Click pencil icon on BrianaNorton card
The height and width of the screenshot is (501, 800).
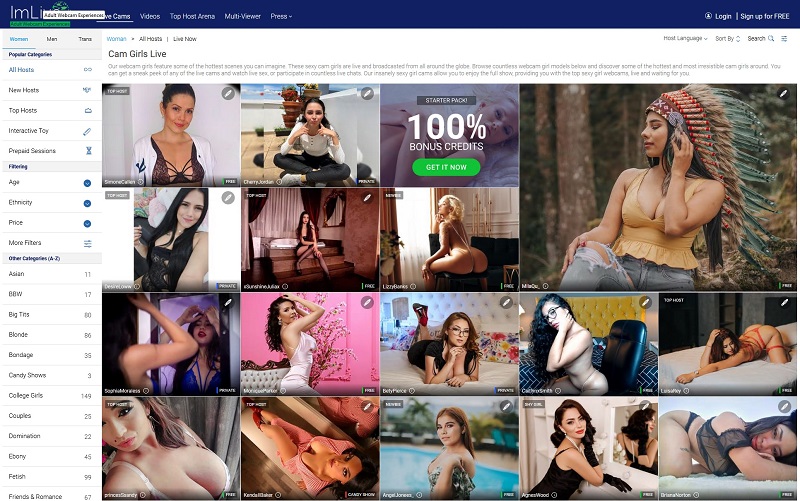784,407
